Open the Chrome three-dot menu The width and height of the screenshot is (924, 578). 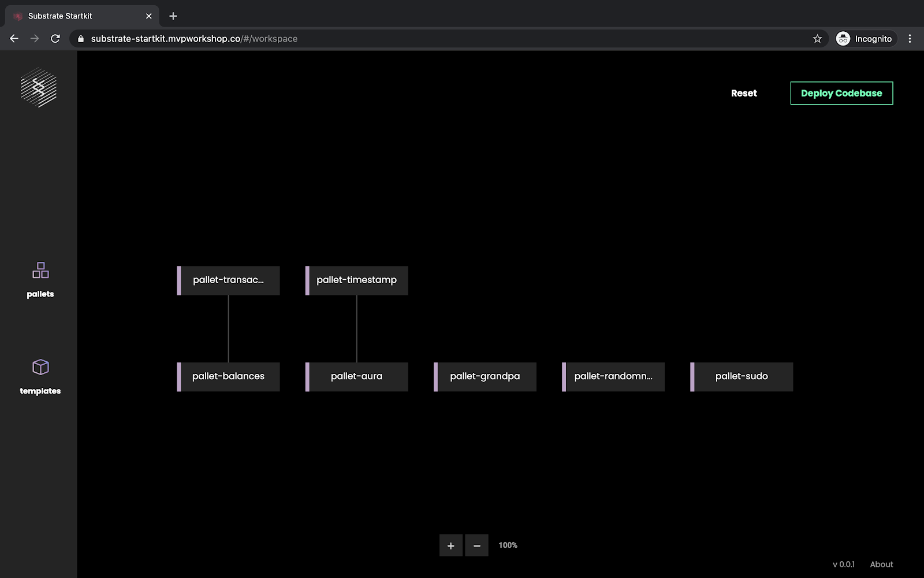[910, 39]
